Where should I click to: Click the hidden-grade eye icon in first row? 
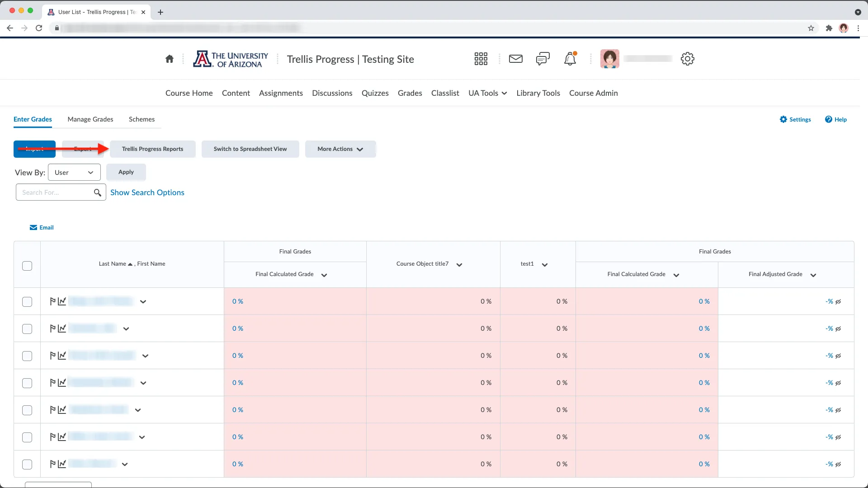(838, 302)
